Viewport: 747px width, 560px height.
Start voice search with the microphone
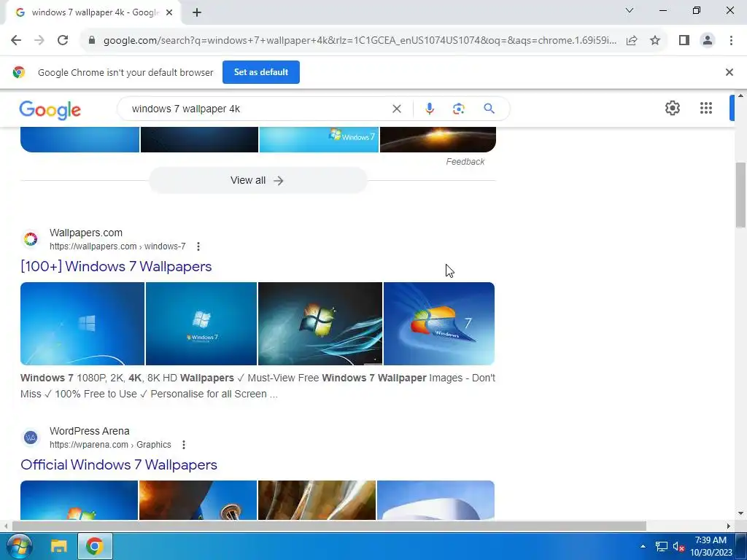tap(429, 109)
